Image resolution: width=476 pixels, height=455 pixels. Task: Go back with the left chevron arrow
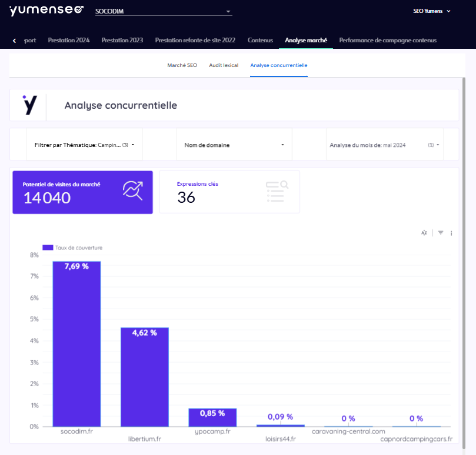point(14,41)
